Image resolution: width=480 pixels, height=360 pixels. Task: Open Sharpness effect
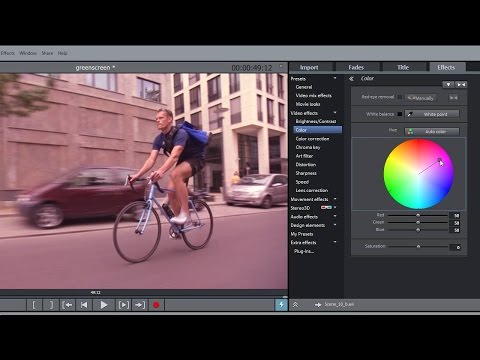306,173
